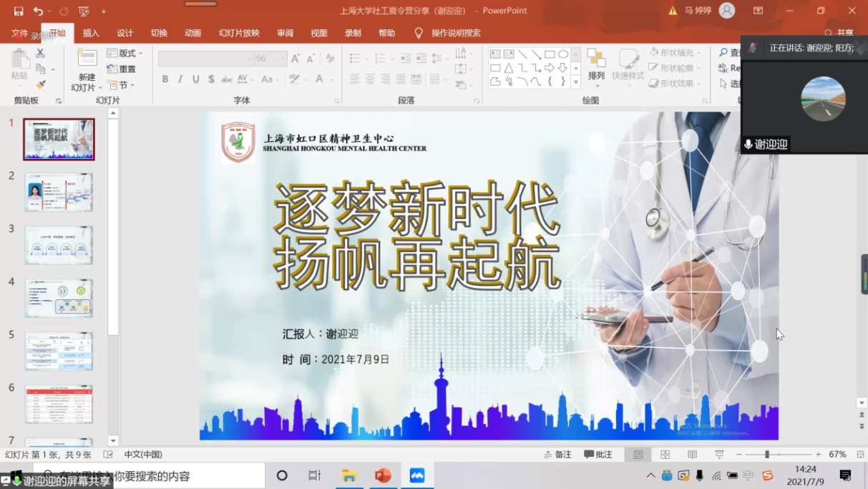Open the Insert (插入) ribbon tab
This screenshot has width=868, height=489.
tap(91, 33)
